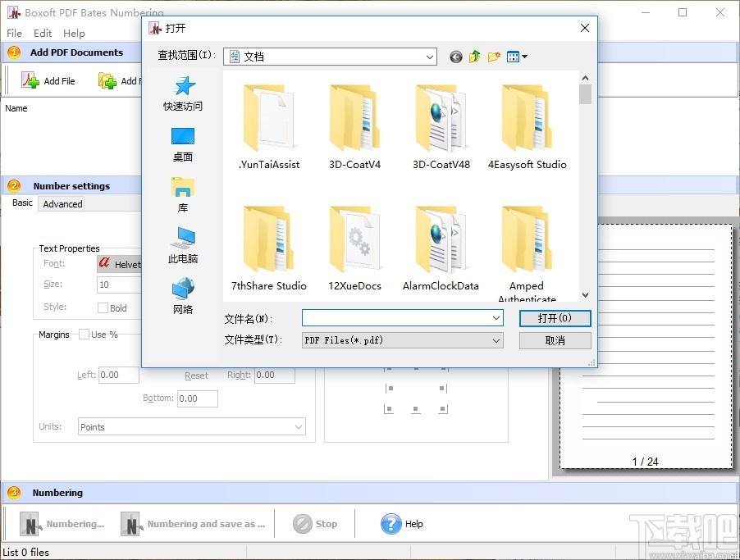
Task: Open the File menu
Action: pos(14,33)
